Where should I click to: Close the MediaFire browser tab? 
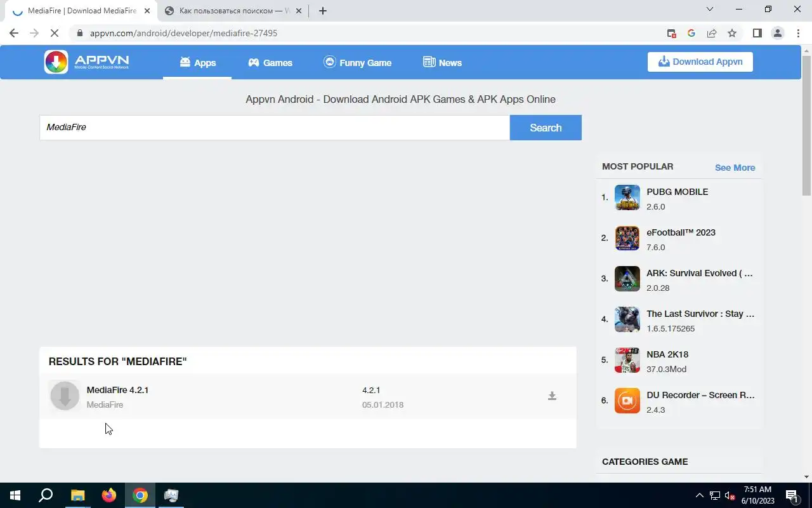point(147,11)
